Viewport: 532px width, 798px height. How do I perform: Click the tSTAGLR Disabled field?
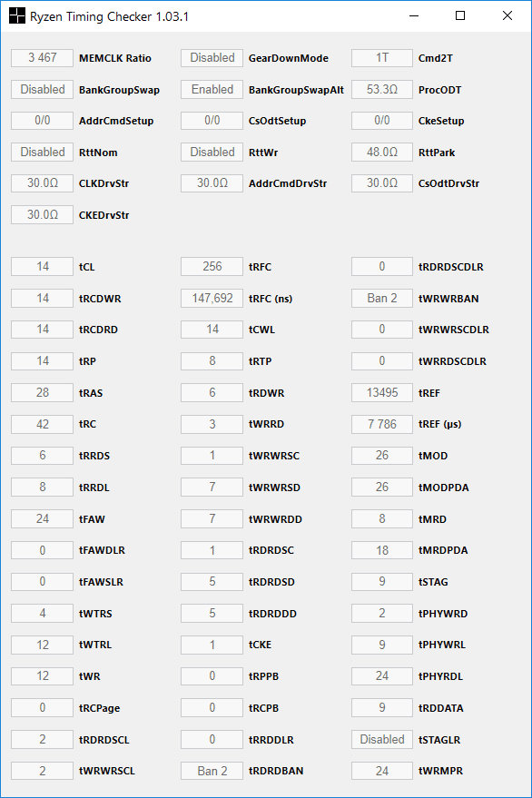point(382,740)
